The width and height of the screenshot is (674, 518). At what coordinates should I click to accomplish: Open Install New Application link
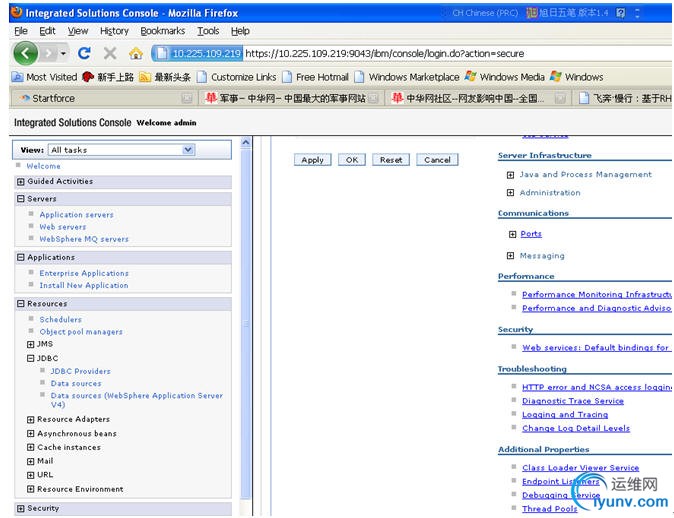coord(84,285)
